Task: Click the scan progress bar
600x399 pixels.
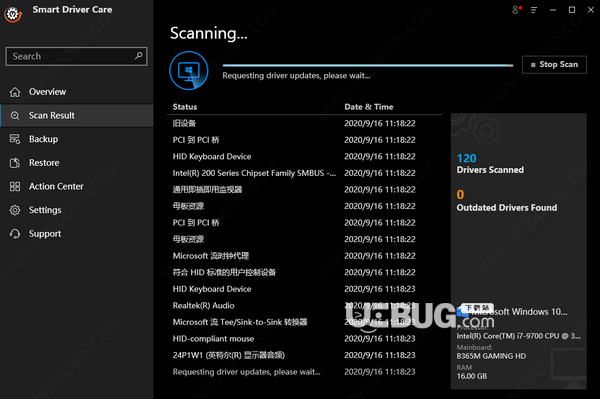Action: 368,66
